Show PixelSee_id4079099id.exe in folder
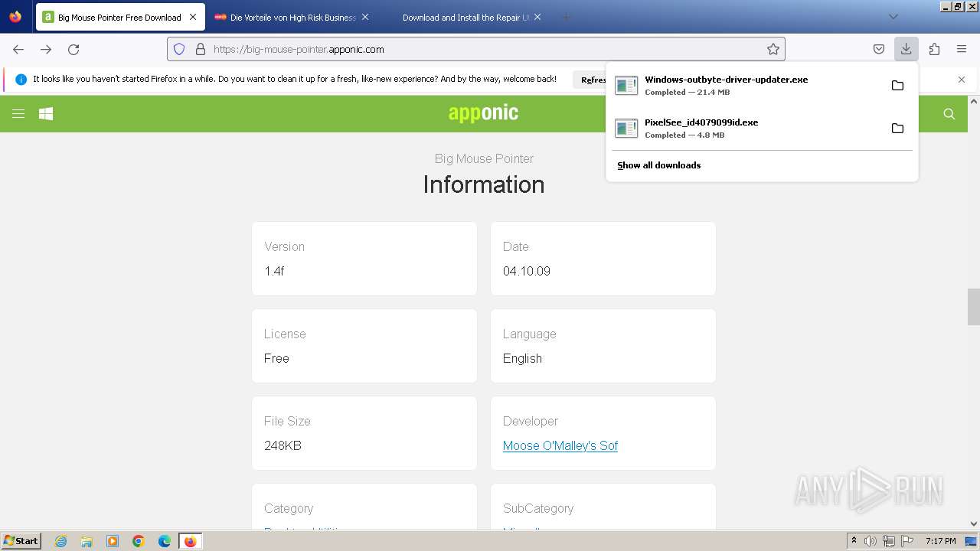 point(897,128)
